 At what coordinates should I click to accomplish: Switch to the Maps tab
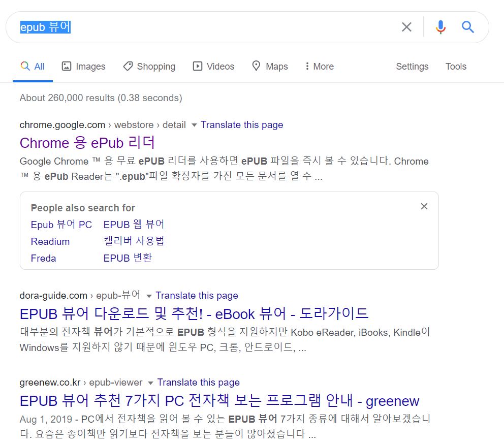(270, 67)
